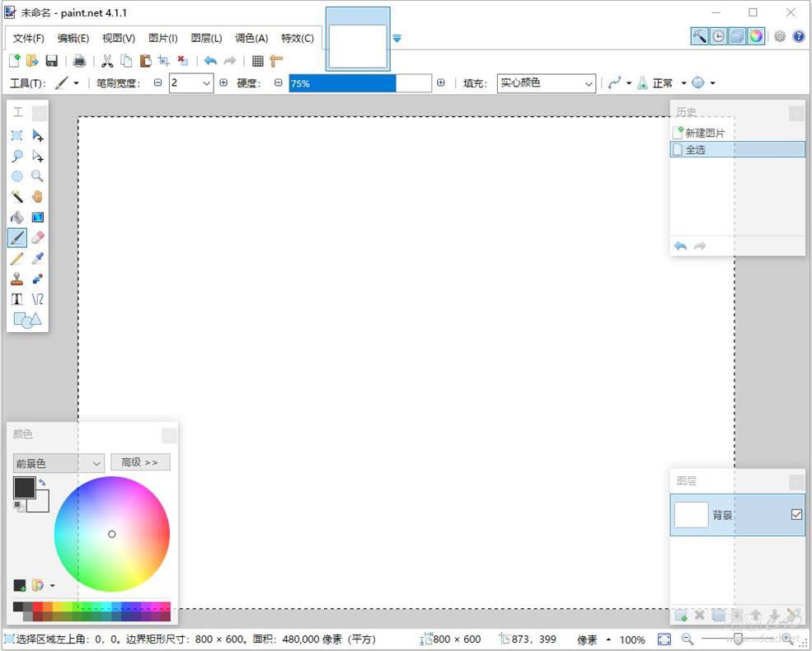Click the Open file toolbar icon
The image size is (812, 651).
point(33,60)
